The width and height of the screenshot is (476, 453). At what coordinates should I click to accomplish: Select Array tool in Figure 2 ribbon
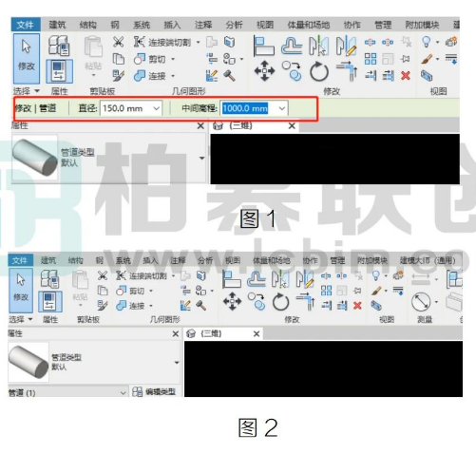(x=326, y=291)
